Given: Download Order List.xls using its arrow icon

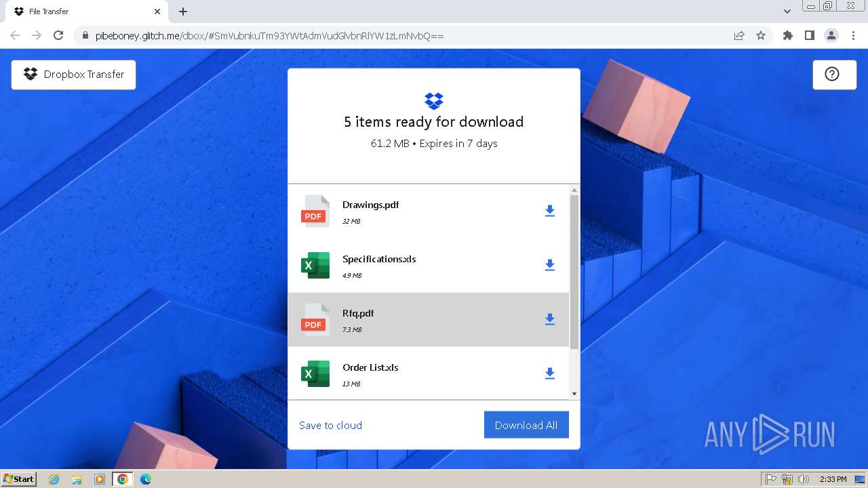Looking at the screenshot, I should 550,373.
